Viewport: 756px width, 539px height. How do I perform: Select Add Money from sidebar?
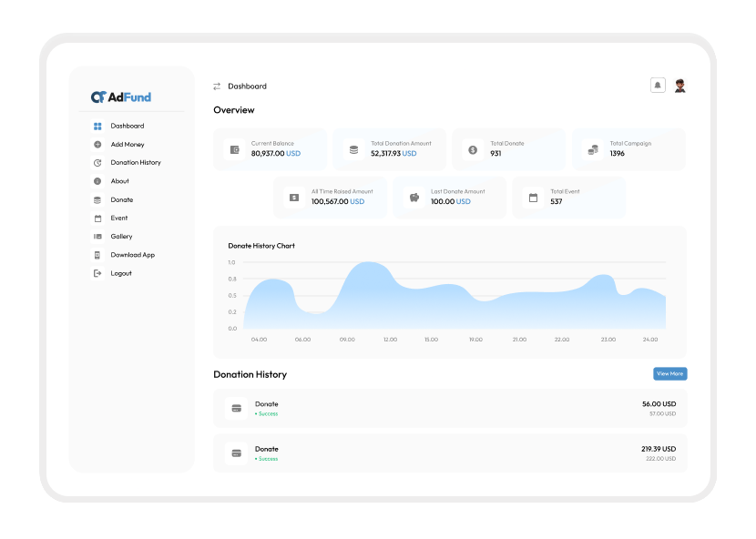tap(127, 145)
